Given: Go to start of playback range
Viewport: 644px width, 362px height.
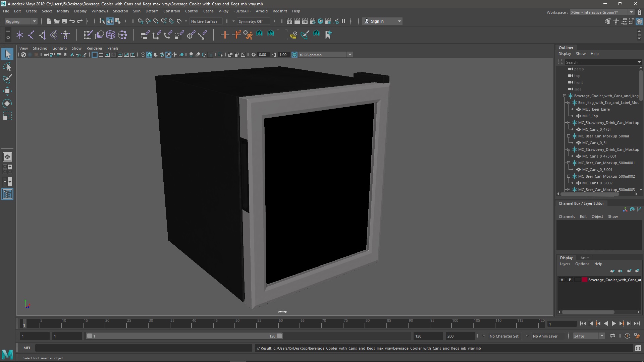Looking at the screenshot, I should 583,323.
